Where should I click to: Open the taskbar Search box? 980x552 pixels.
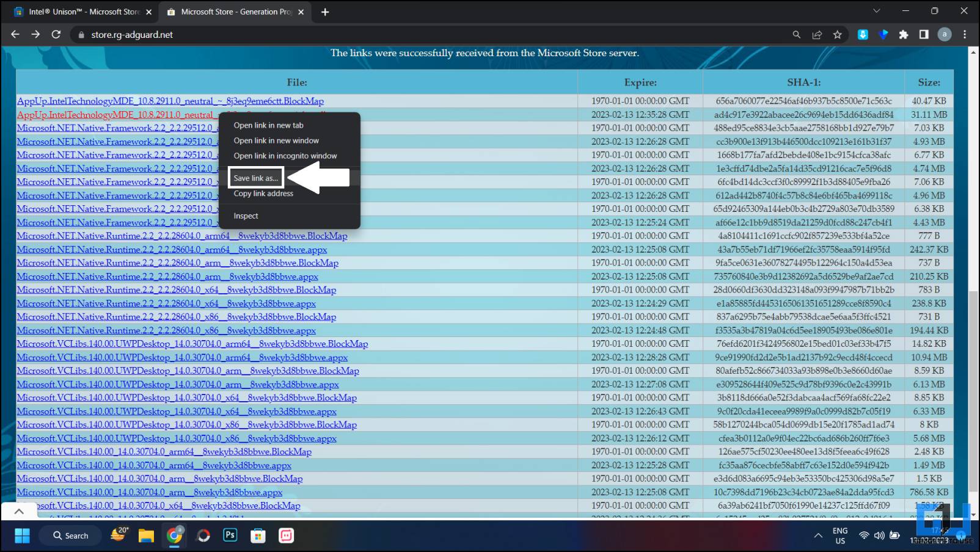(x=70, y=536)
